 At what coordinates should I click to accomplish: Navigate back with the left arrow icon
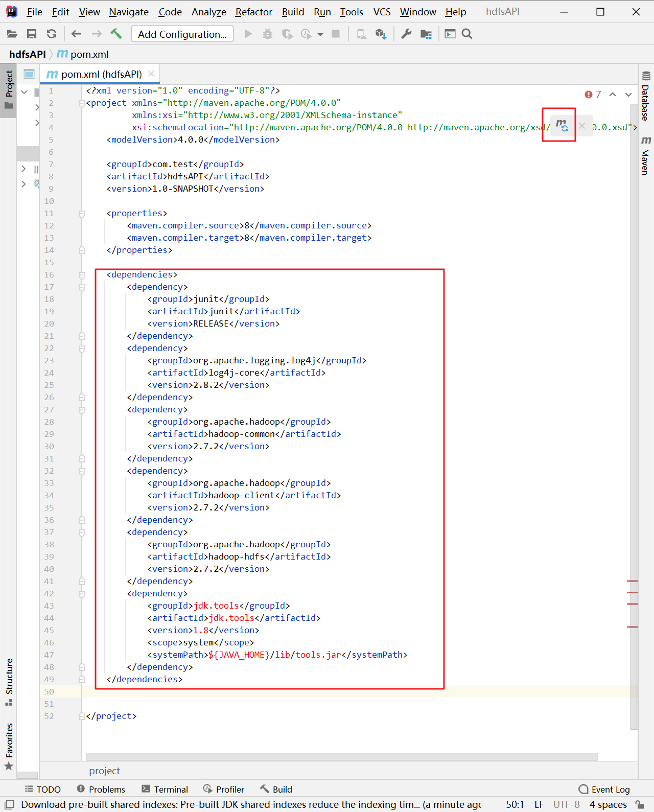click(x=77, y=34)
